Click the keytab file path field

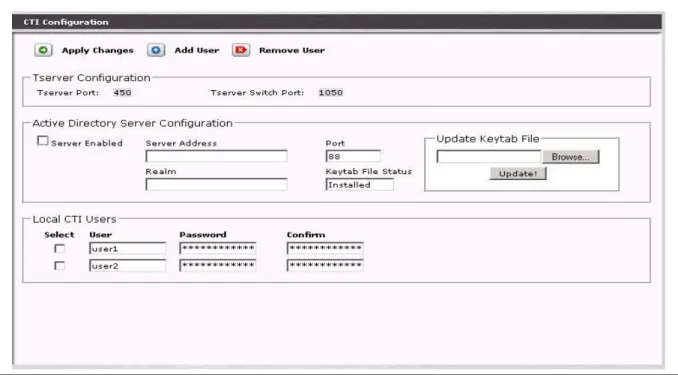click(489, 157)
